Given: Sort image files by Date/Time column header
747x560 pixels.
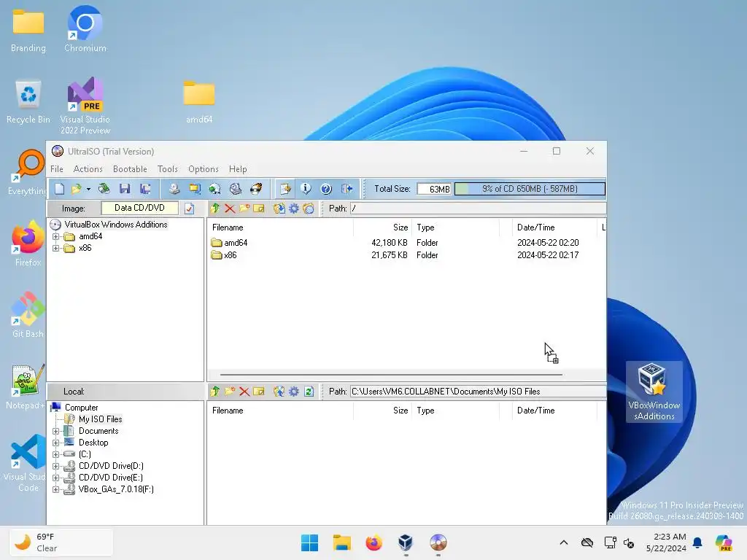Looking at the screenshot, I should [x=554, y=227].
